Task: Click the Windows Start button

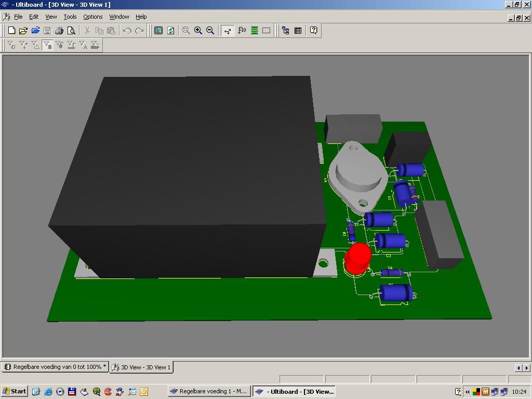Action: [15, 391]
